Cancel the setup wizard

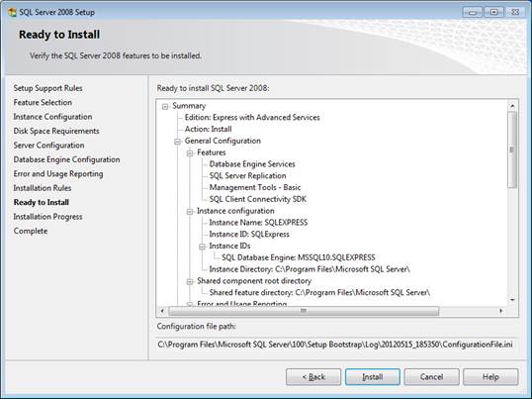(431, 377)
